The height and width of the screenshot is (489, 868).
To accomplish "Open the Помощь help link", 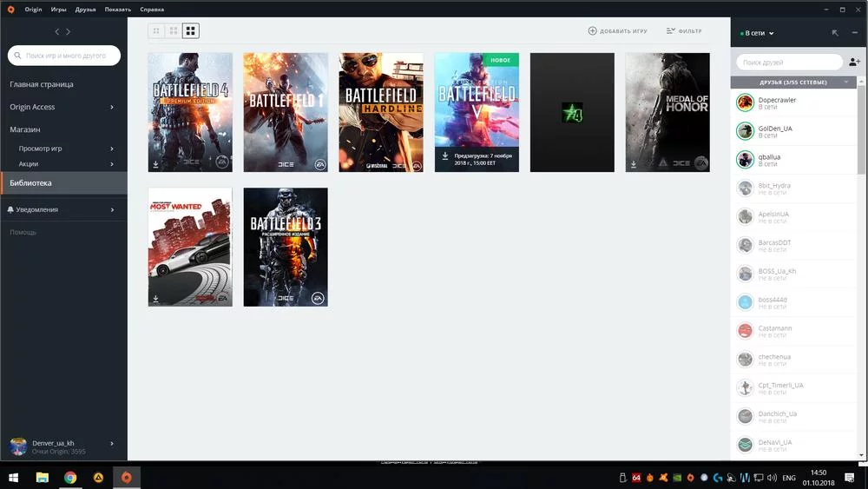I will point(23,232).
